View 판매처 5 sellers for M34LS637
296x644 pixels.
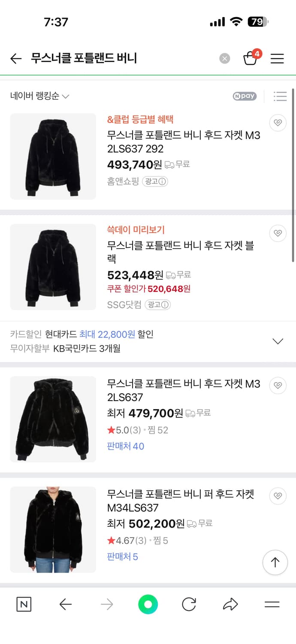(122, 558)
